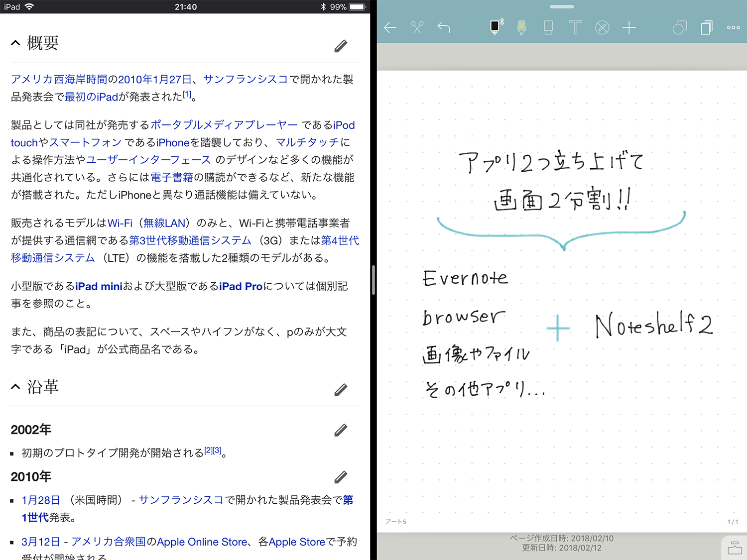Open the スマートフォン link
This screenshot has height=560, width=747.
click(85, 142)
